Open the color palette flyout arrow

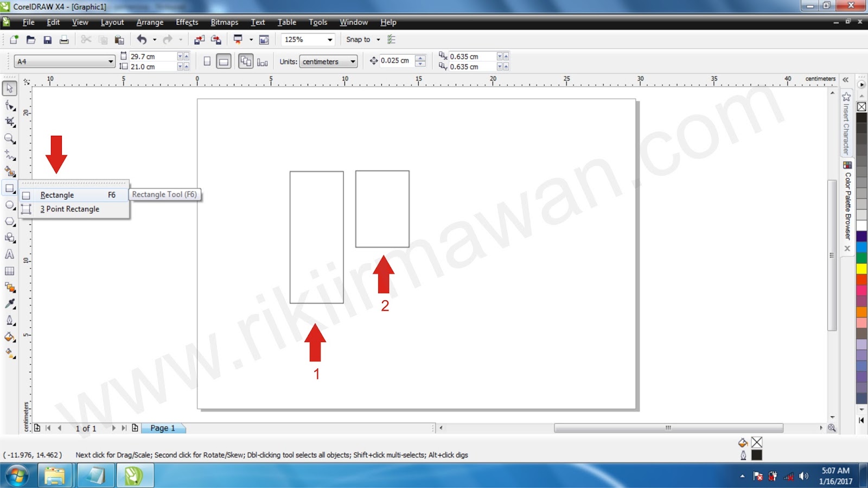[861, 85]
